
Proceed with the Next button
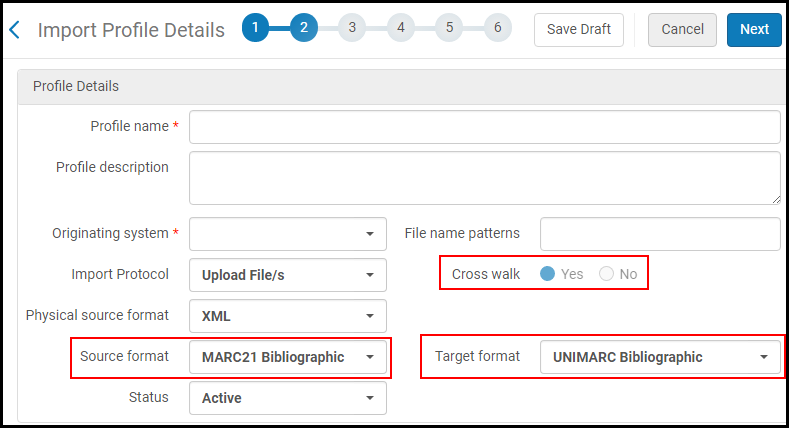point(754,29)
